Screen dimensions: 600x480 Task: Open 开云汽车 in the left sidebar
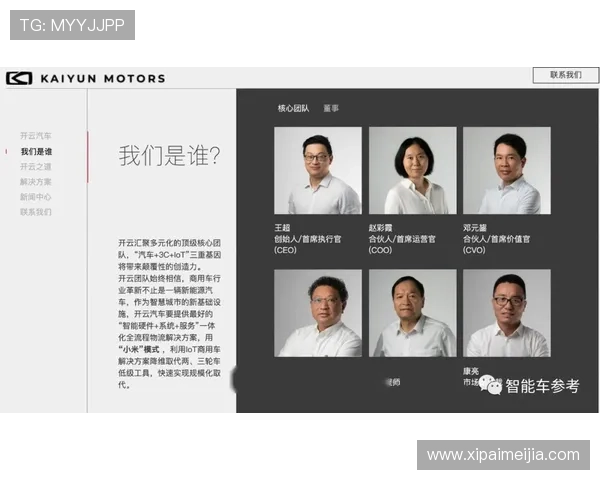coord(36,136)
